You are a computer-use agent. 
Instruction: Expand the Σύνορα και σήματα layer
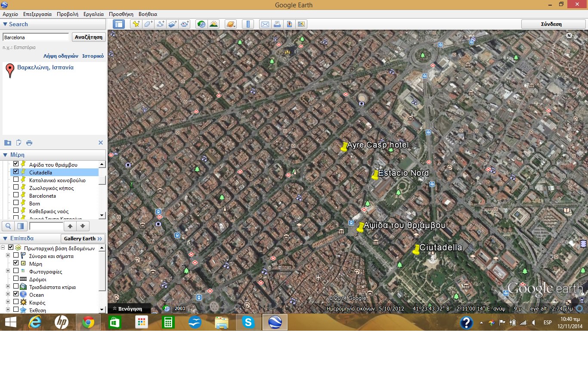pos(8,255)
